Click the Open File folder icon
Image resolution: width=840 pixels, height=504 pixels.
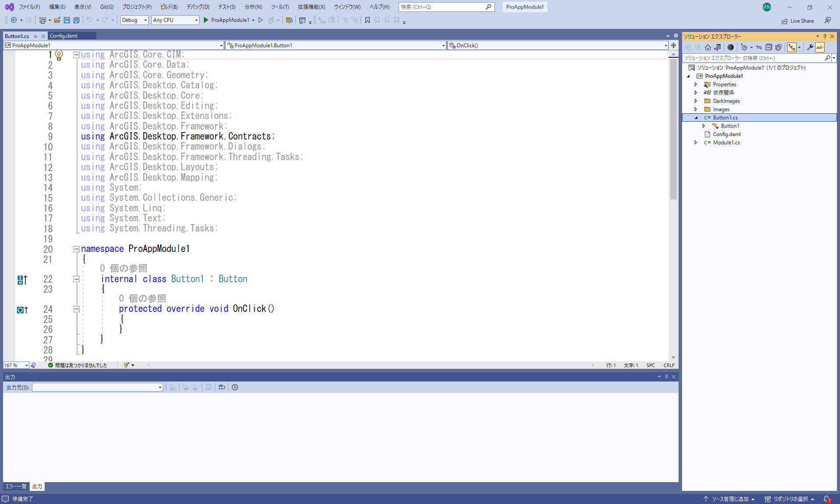[57, 20]
